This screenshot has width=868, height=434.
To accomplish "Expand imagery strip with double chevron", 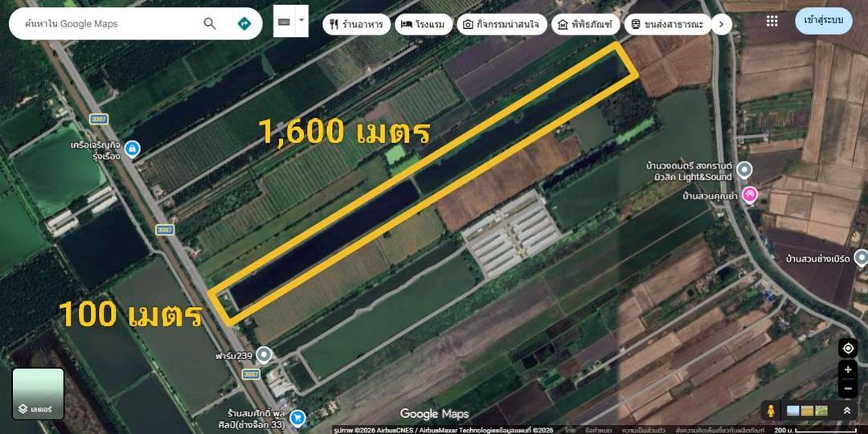I will tap(846, 410).
